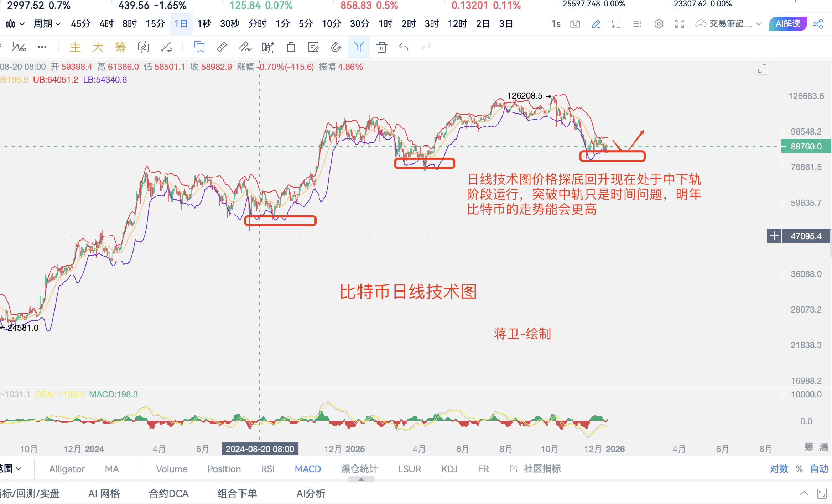This screenshot has height=504, width=832.
Task: Enter fullscreen chart mode
Action: [x=679, y=24]
